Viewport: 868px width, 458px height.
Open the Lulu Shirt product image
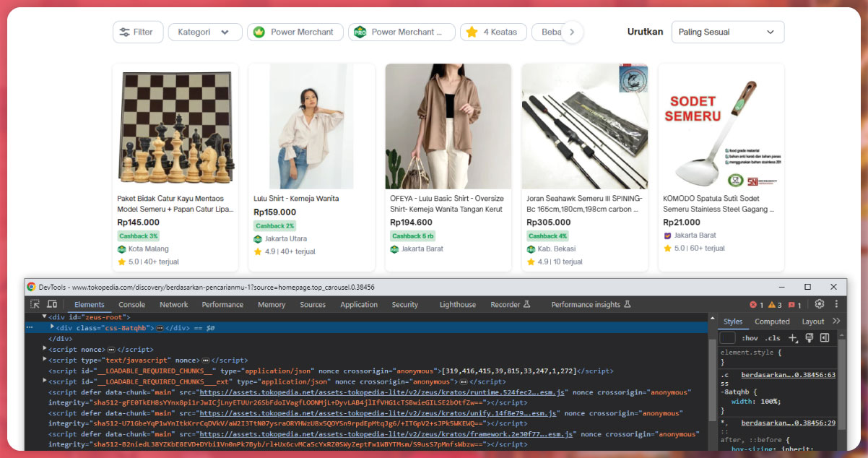tap(311, 126)
